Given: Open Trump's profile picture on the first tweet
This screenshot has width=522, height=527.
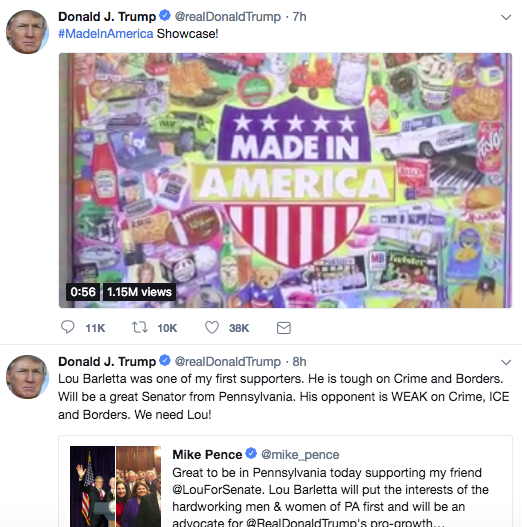Looking at the screenshot, I should (x=27, y=32).
